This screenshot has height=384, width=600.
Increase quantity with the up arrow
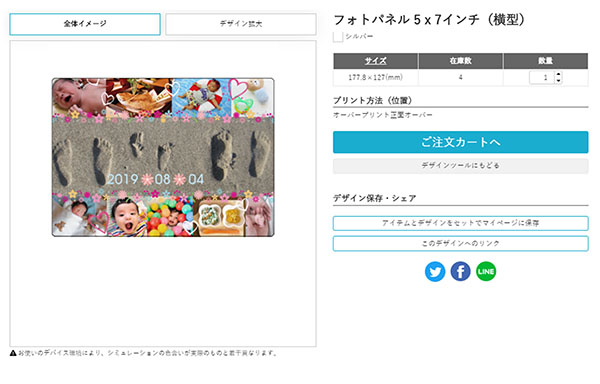[558, 74]
